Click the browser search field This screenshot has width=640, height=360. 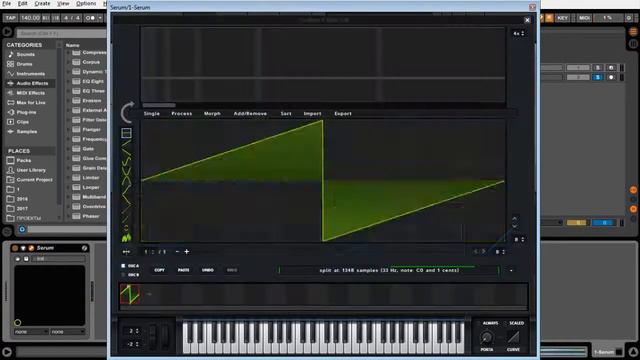(x=61, y=33)
